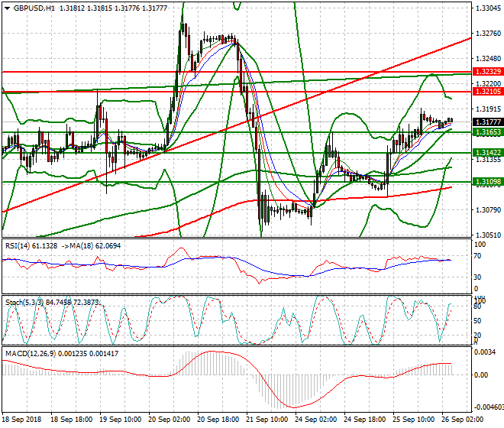Click the 1.33045 price scale value

pyautogui.click(x=488, y=8)
